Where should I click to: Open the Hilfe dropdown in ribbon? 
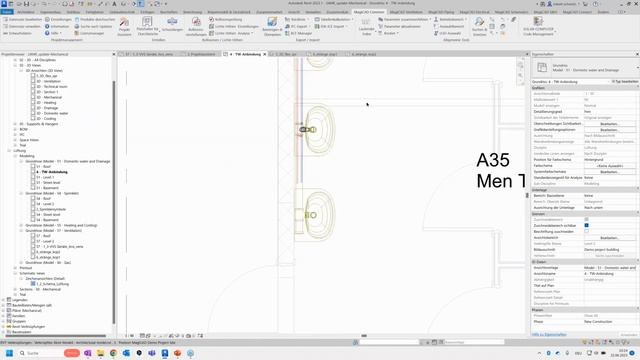[54, 33]
